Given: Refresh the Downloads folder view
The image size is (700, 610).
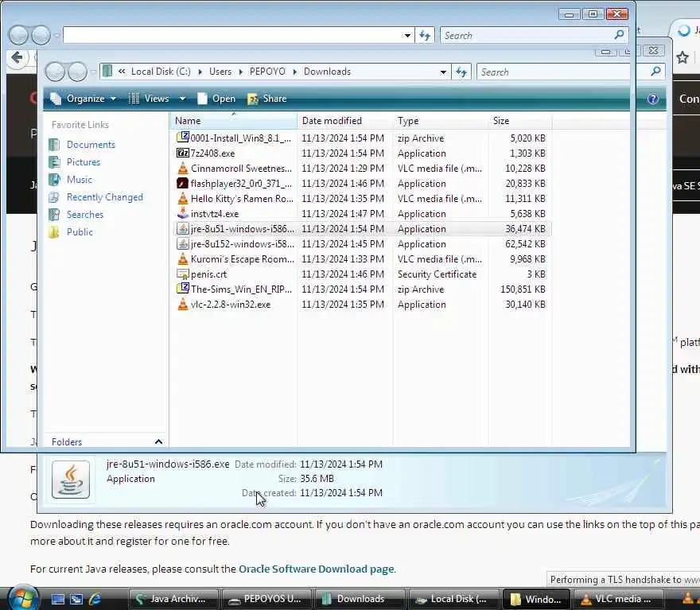Looking at the screenshot, I should coord(461,72).
